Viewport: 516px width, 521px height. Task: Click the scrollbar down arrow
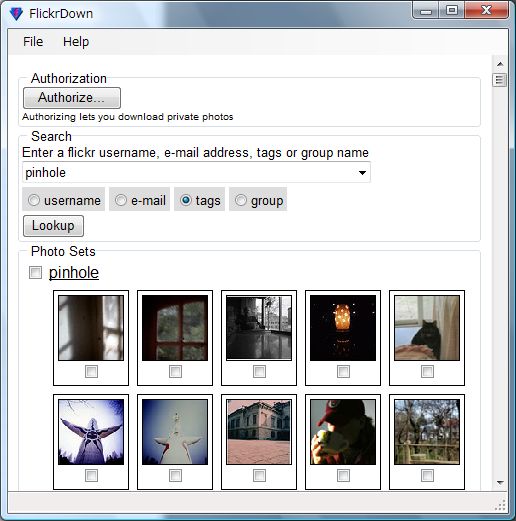(500, 482)
